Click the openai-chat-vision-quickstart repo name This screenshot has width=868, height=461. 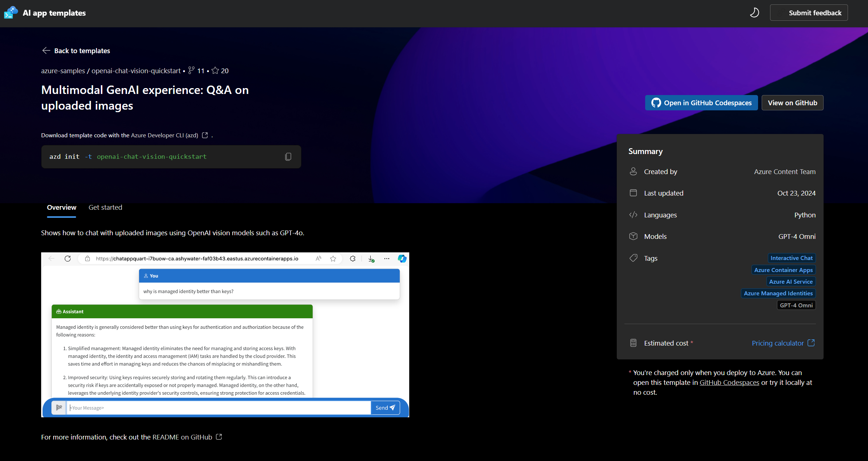coord(136,71)
